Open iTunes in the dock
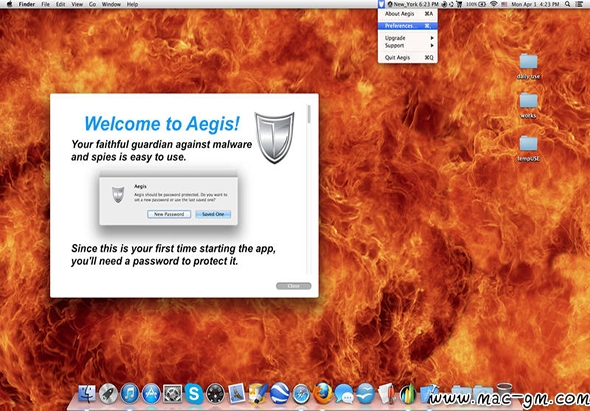 pyautogui.click(x=129, y=394)
